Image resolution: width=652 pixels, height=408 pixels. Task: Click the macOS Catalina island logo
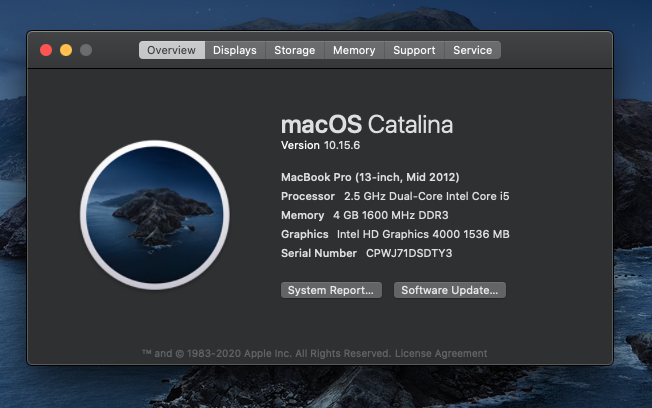pyautogui.click(x=155, y=215)
